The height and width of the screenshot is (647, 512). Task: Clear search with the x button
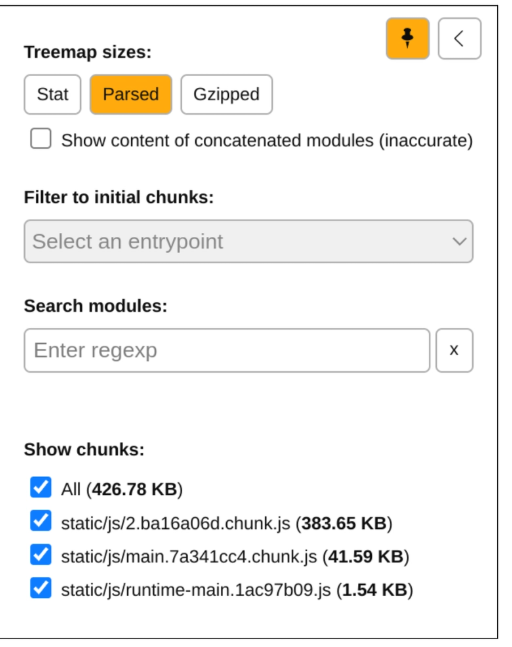point(454,350)
